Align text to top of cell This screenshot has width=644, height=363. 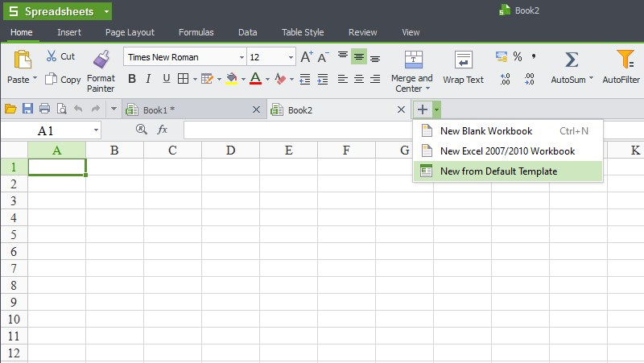click(343, 55)
